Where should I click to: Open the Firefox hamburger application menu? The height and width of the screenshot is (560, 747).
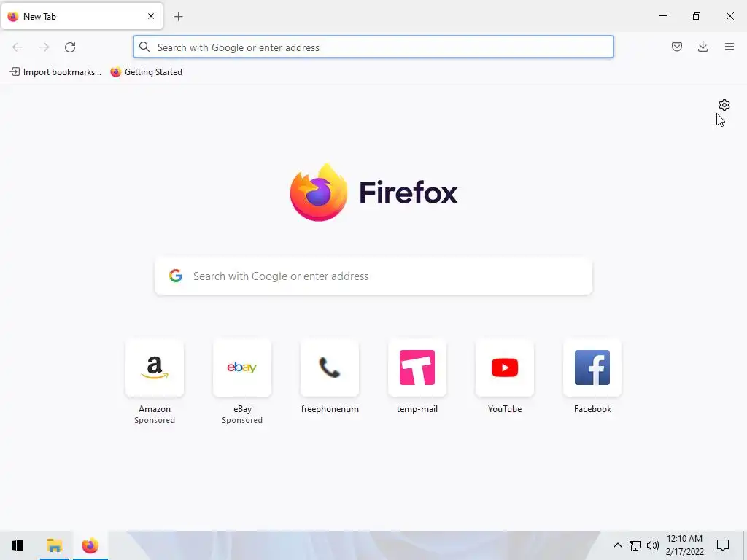729,47
